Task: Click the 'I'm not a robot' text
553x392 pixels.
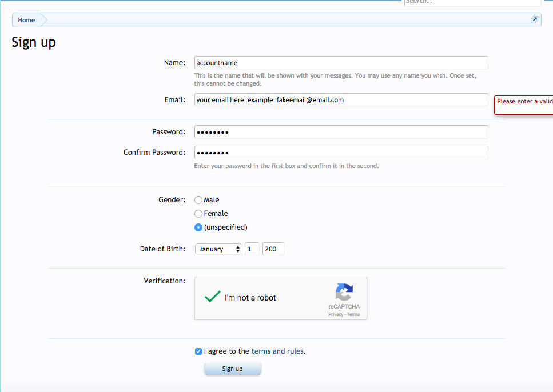Action: click(x=250, y=298)
